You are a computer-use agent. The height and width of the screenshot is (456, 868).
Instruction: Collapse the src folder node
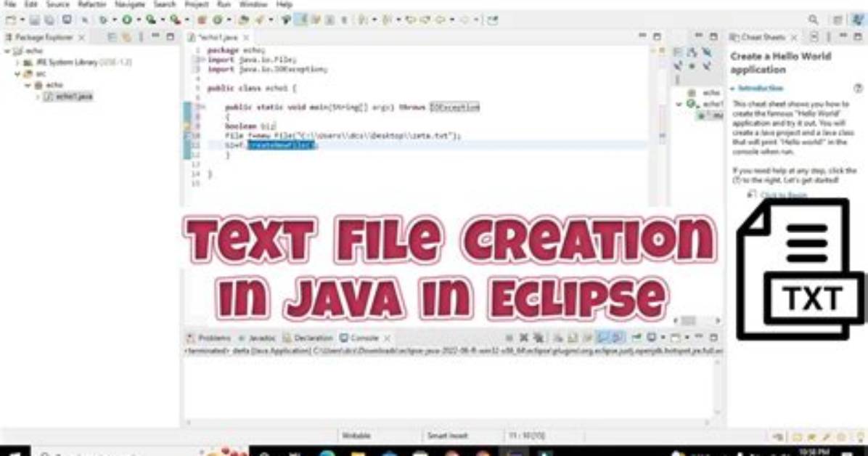pyautogui.click(x=17, y=73)
